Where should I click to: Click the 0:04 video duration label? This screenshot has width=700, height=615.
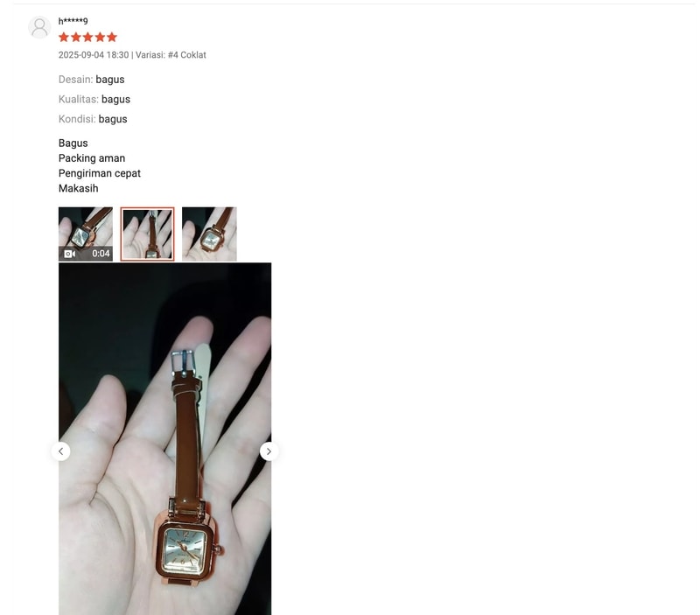point(101,254)
